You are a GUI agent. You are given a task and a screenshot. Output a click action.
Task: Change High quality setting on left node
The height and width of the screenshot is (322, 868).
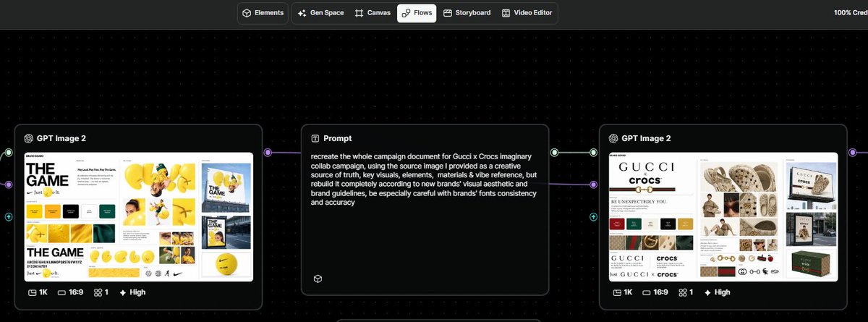pos(132,292)
